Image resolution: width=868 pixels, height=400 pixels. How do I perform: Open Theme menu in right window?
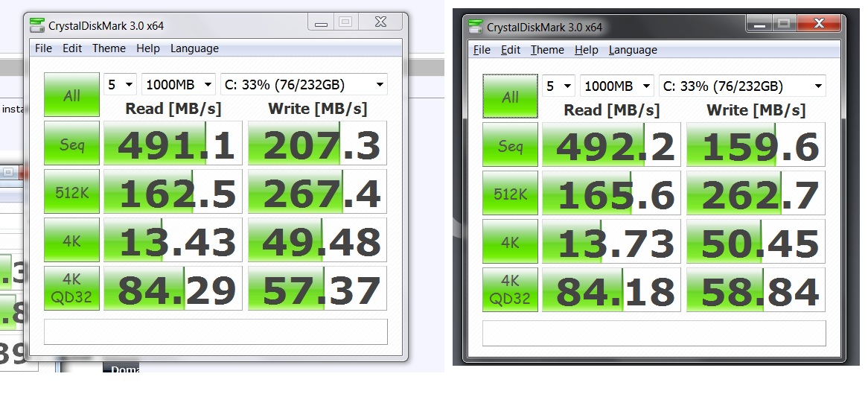click(547, 50)
